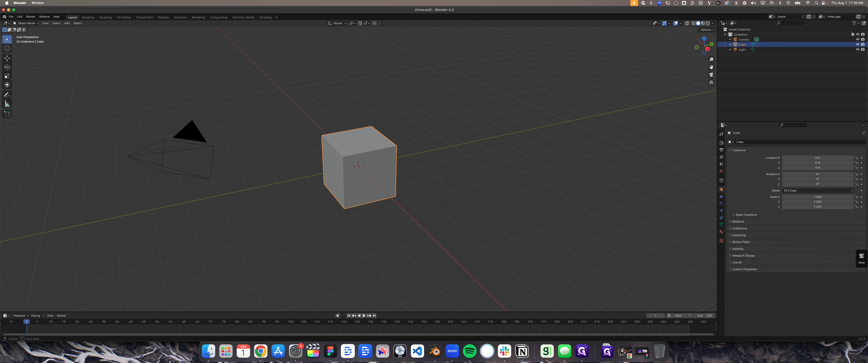Select the Measure tool
Image resolution: width=868 pixels, height=363 pixels.
point(7,104)
